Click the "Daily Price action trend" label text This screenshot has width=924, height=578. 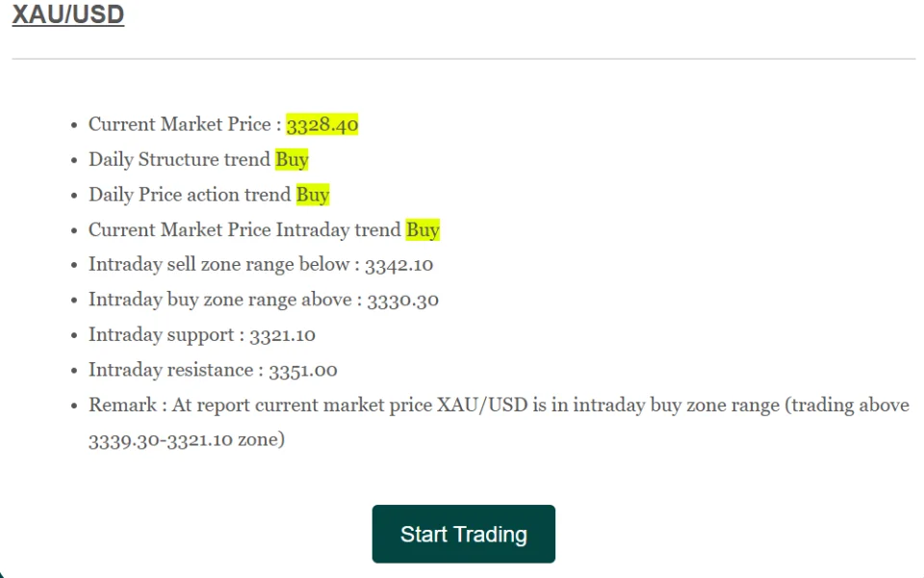coord(190,195)
